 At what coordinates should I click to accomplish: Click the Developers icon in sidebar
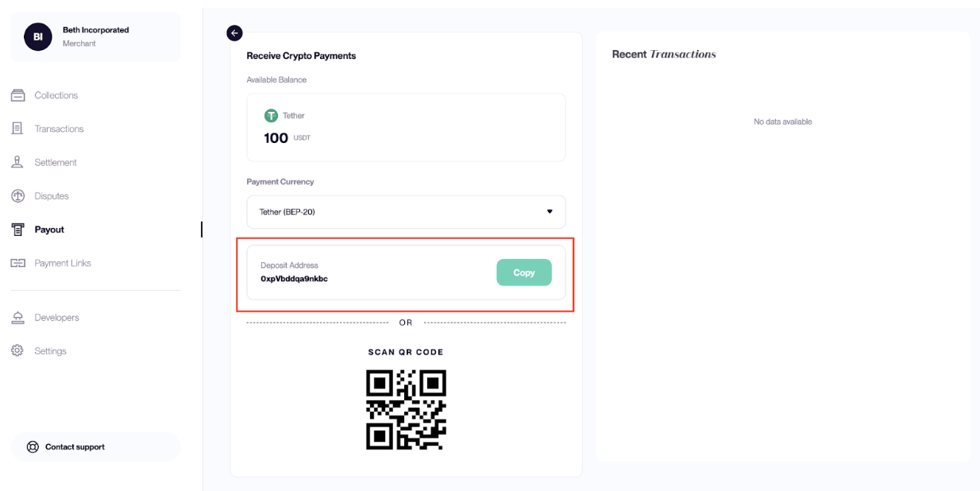click(17, 318)
